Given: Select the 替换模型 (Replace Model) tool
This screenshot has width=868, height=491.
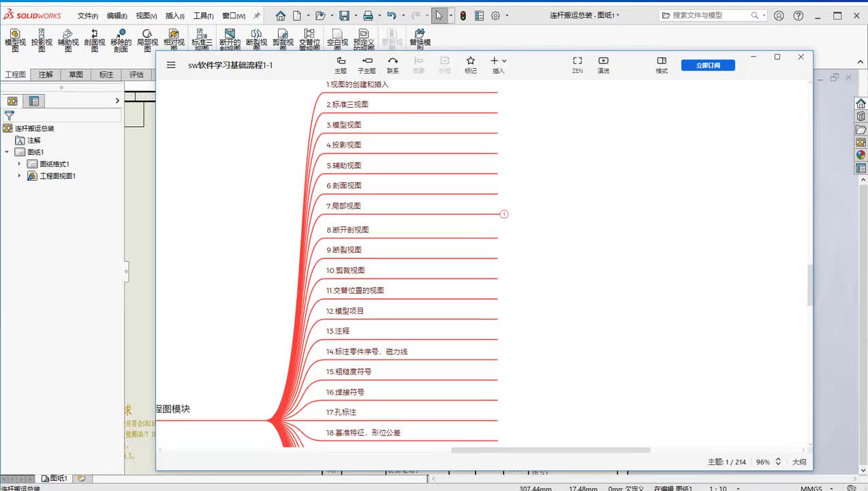Looking at the screenshot, I should (x=420, y=40).
